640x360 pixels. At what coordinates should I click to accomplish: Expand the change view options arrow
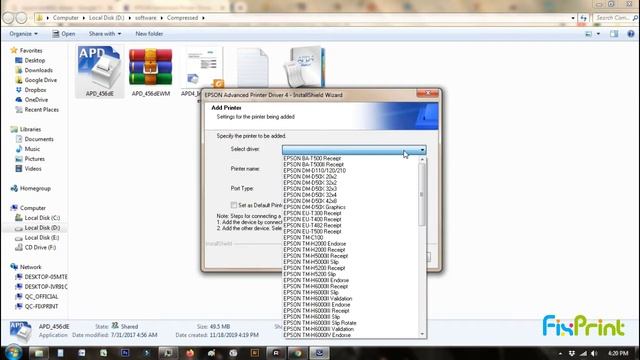click(598, 34)
